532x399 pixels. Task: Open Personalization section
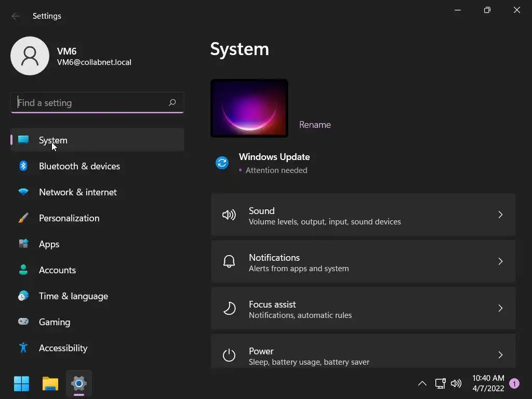tap(97, 218)
